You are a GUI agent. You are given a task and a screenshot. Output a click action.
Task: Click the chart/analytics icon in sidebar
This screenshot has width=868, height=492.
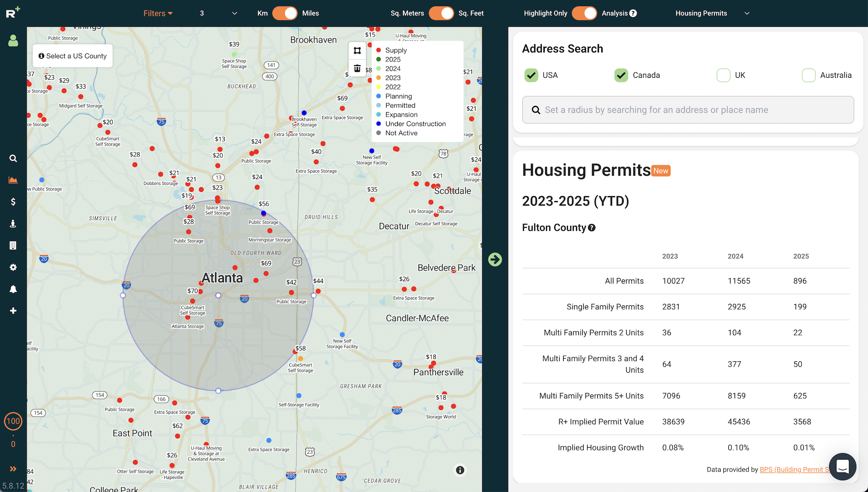(x=13, y=180)
